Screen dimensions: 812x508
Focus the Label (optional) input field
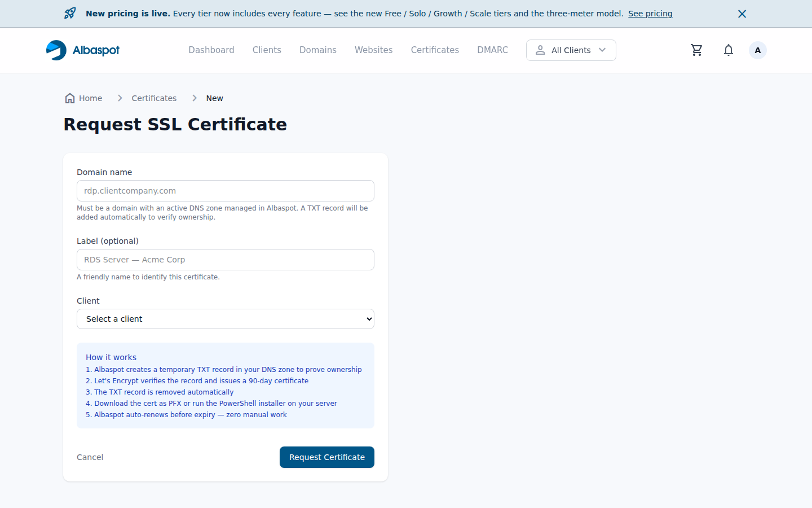tap(226, 260)
